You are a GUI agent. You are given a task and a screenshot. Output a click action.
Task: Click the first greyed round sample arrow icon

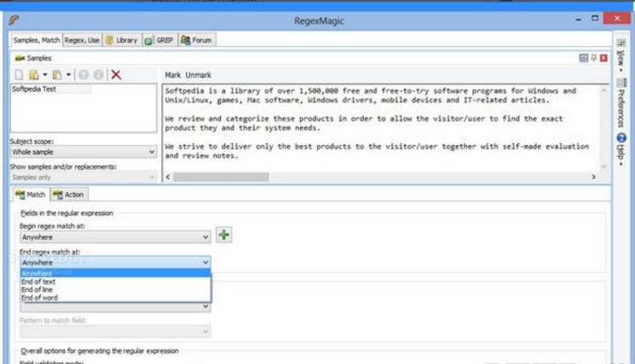(x=84, y=75)
